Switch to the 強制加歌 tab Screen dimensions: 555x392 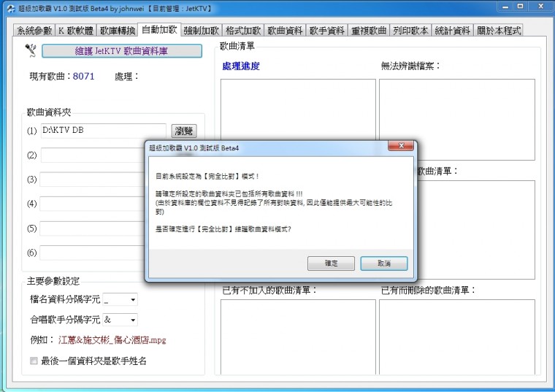(202, 31)
